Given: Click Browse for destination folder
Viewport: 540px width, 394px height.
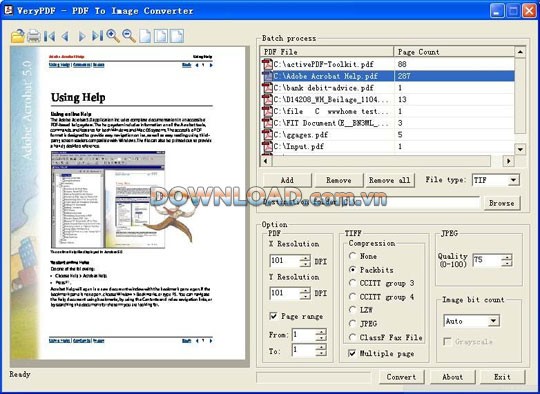Looking at the screenshot, I should click(501, 203).
